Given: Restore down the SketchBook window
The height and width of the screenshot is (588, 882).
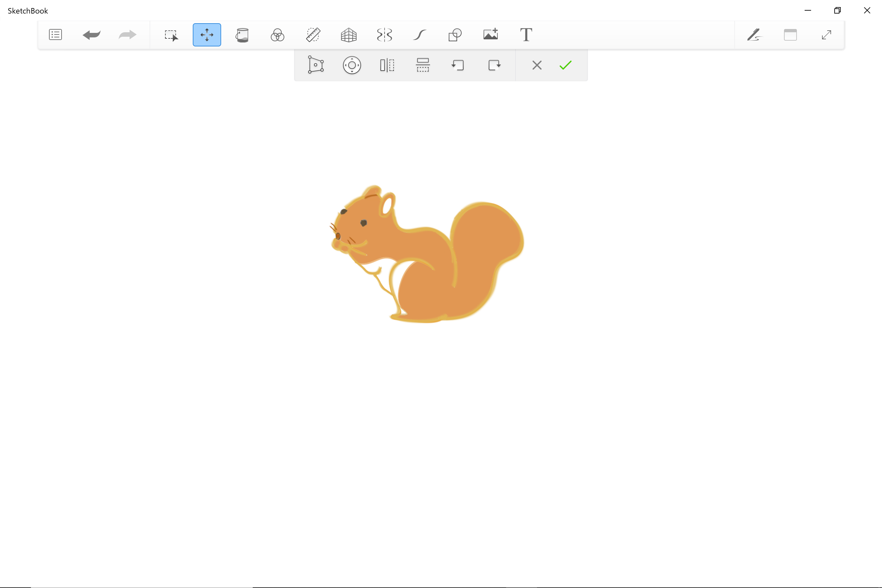Looking at the screenshot, I should (x=838, y=11).
